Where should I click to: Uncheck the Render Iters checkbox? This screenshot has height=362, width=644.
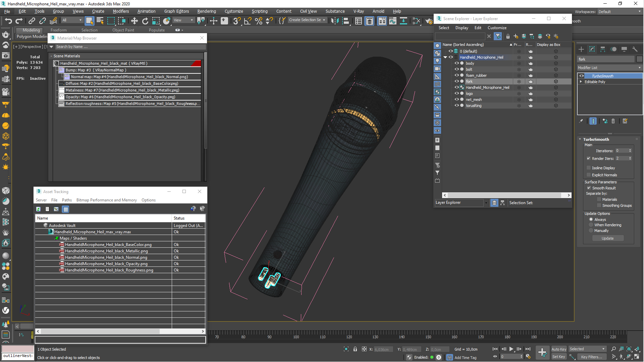click(589, 159)
